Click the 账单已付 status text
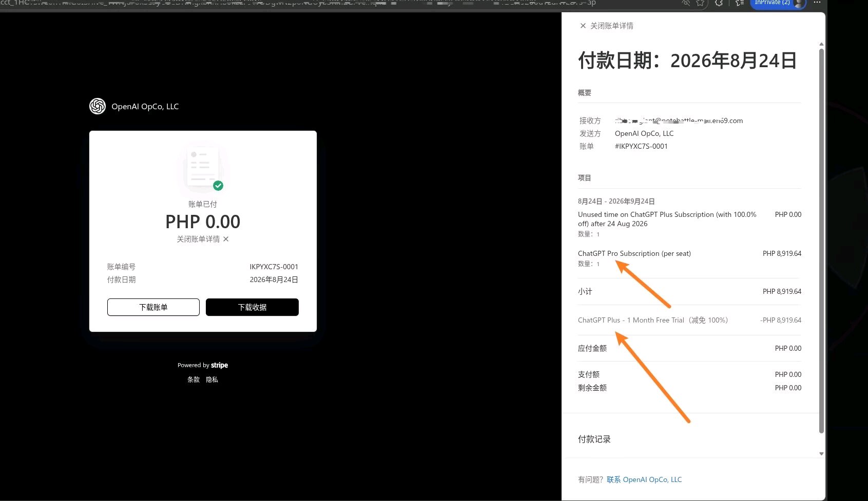 tap(203, 204)
